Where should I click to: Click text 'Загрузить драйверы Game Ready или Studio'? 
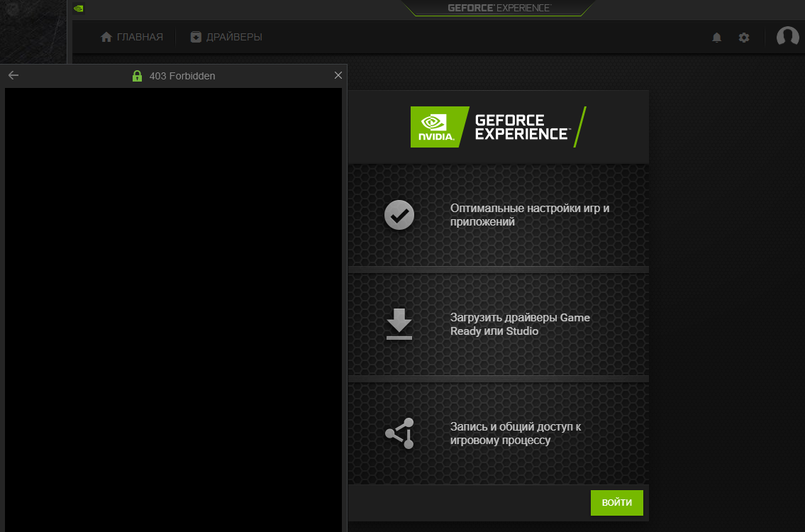coord(520,324)
